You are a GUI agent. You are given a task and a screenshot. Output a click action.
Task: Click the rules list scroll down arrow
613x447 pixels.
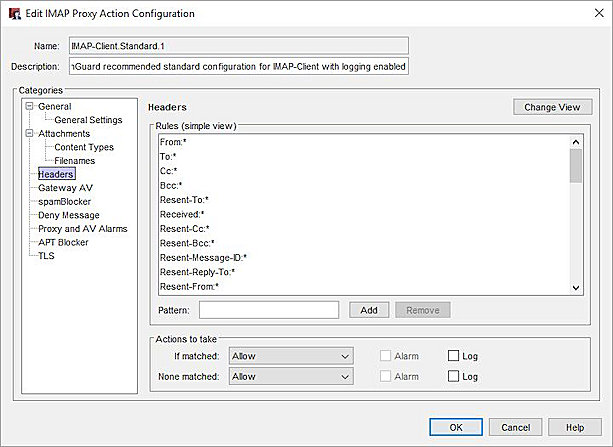[x=575, y=288]
